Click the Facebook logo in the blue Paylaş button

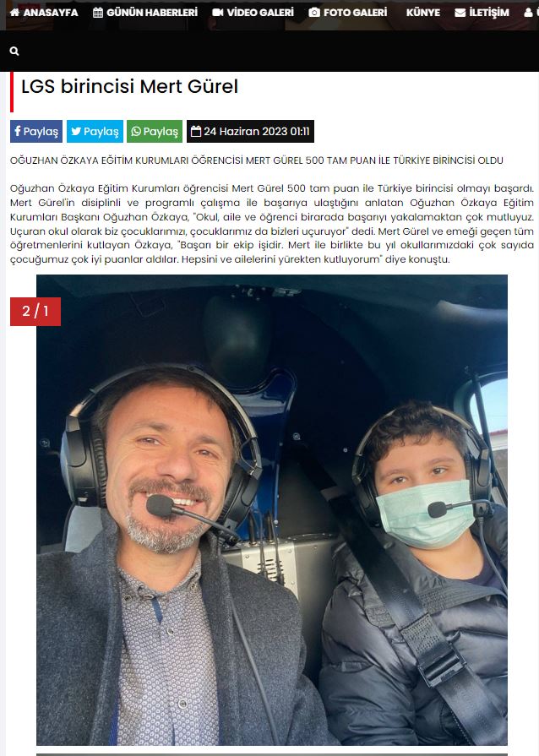[x=18, y=131]
